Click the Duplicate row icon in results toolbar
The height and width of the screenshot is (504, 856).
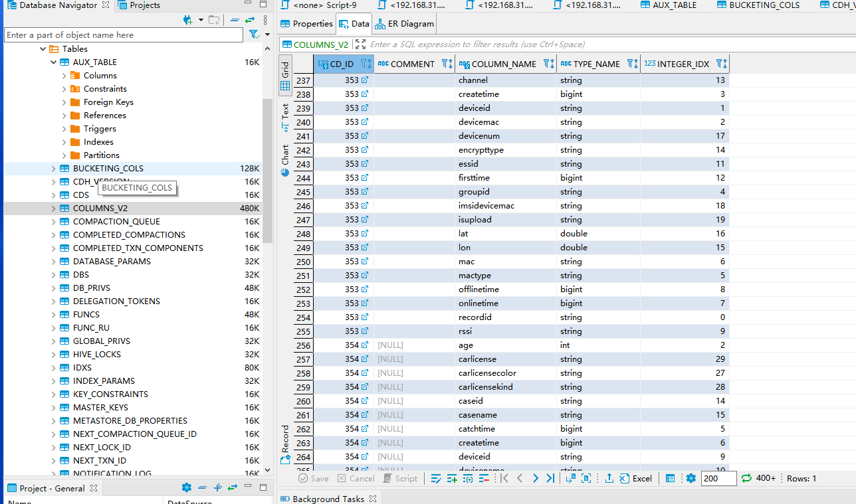point(468,478)
